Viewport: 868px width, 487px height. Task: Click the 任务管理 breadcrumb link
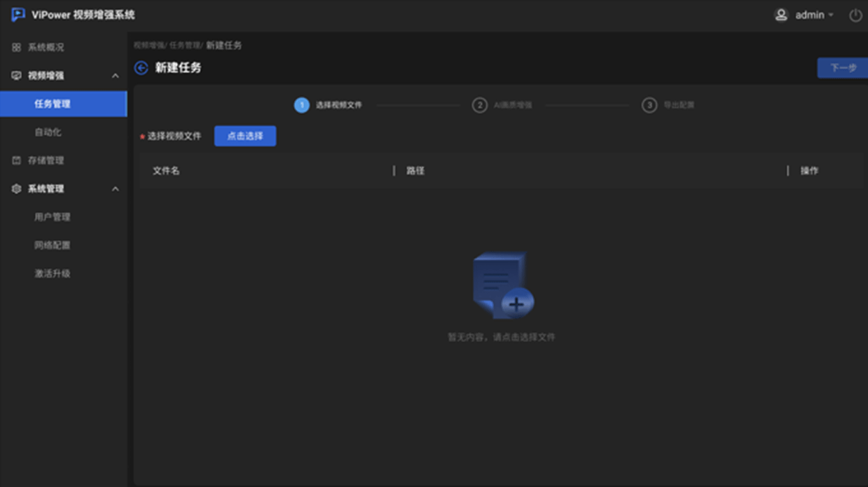[x=184, y=46]
